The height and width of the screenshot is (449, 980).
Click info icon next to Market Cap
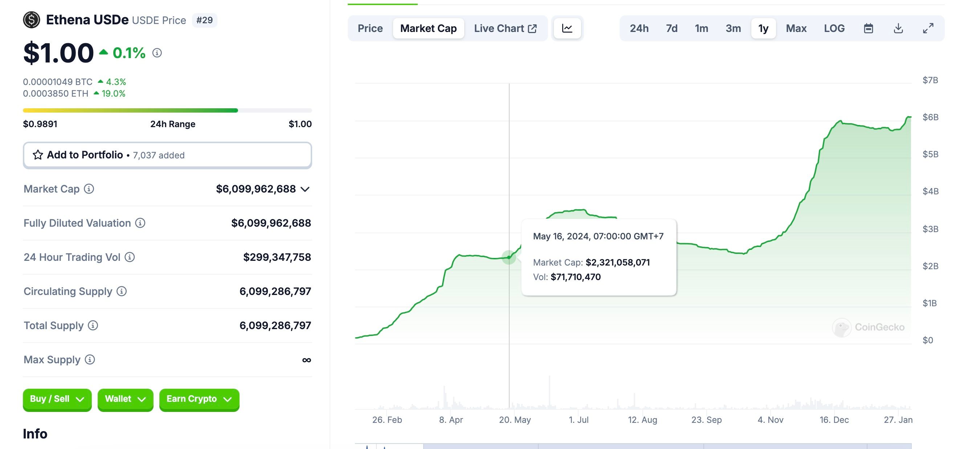point(89,189)
